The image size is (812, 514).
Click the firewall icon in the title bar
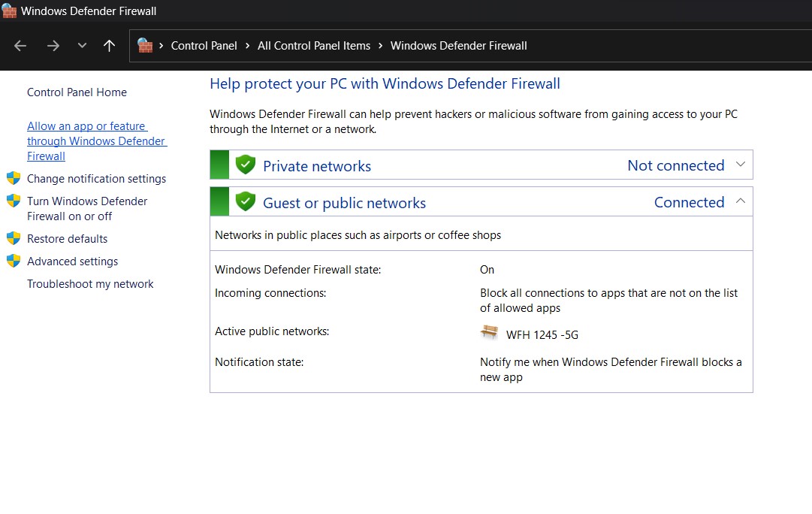click(9, 11)
